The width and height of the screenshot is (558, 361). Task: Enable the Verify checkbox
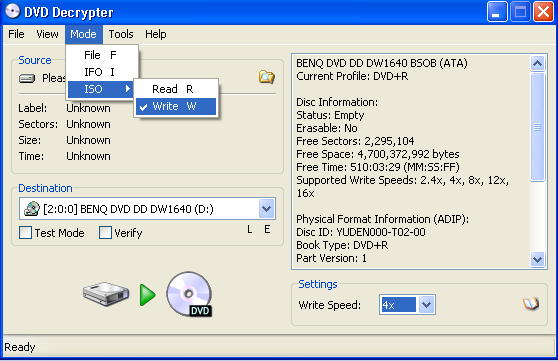pyautogui.click(x=105, y=233)
